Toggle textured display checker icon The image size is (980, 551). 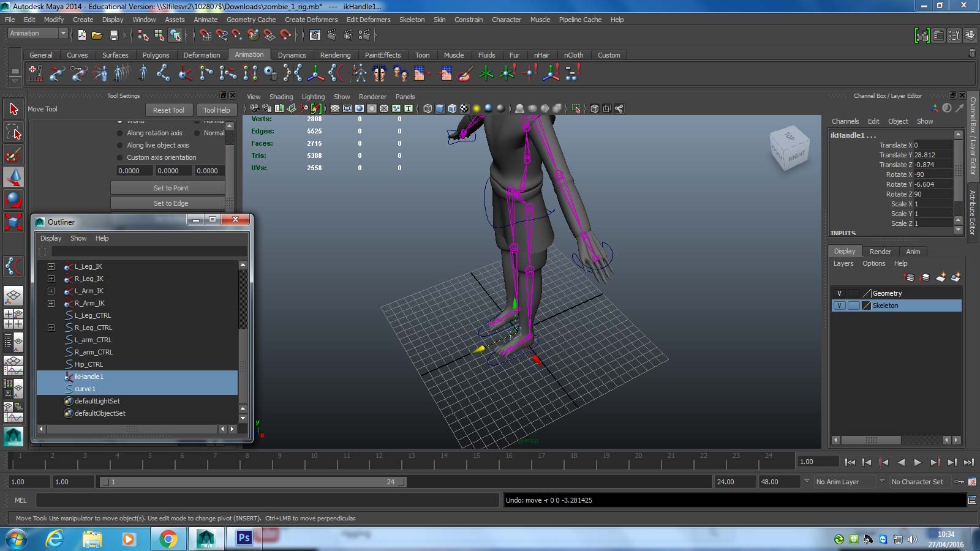464,108
